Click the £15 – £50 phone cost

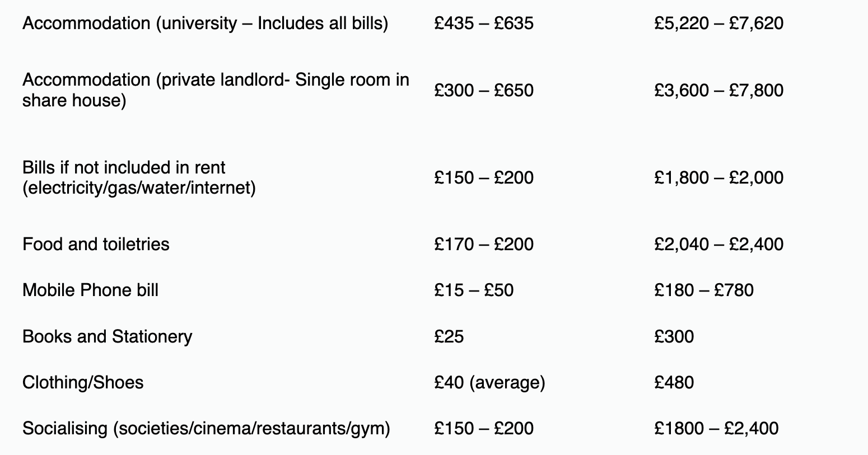[x=474, y=290]
